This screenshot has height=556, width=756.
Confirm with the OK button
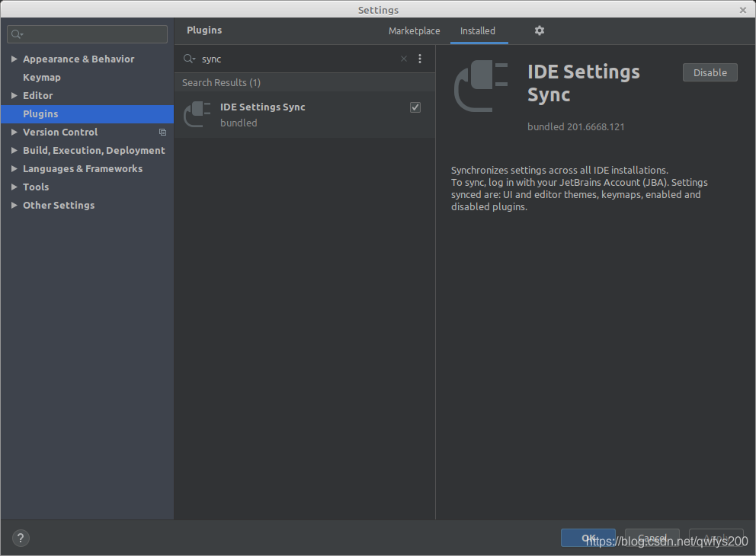pos(588,538)
